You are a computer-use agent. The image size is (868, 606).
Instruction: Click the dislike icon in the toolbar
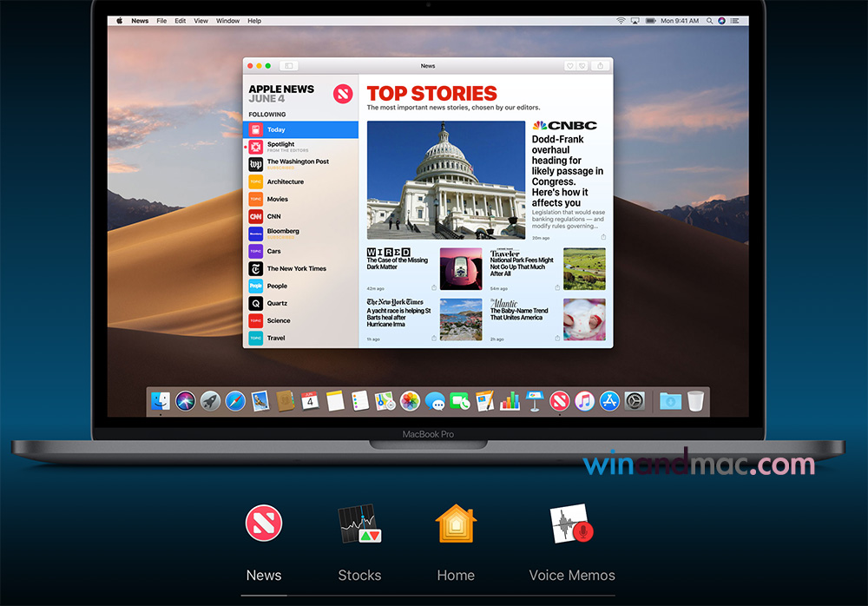point(582,65)
